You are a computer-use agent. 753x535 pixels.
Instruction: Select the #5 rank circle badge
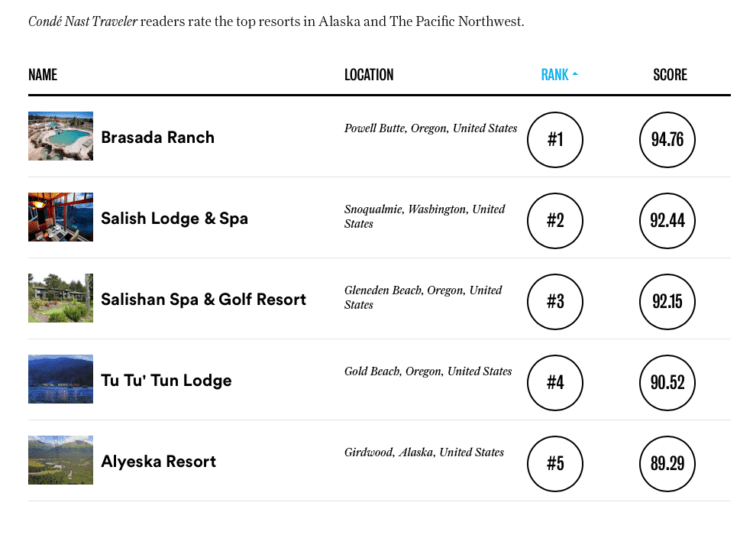point(555,463)
